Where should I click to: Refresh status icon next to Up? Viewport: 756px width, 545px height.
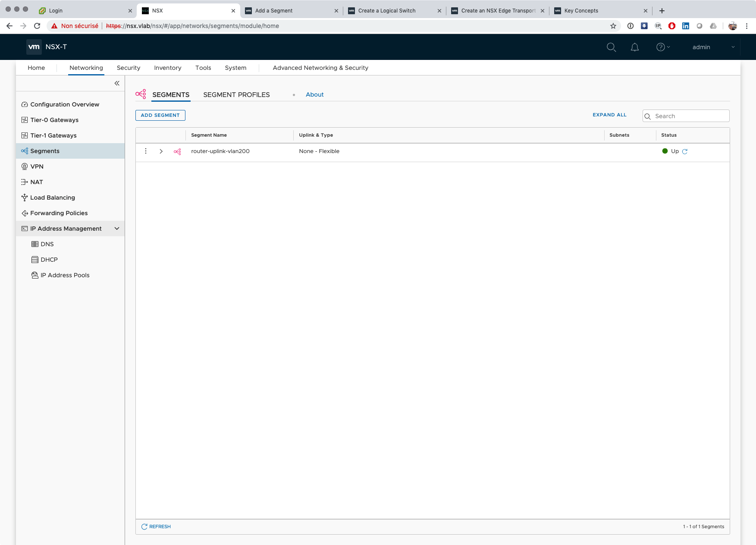pyautogui.click(x=685, y=151)
